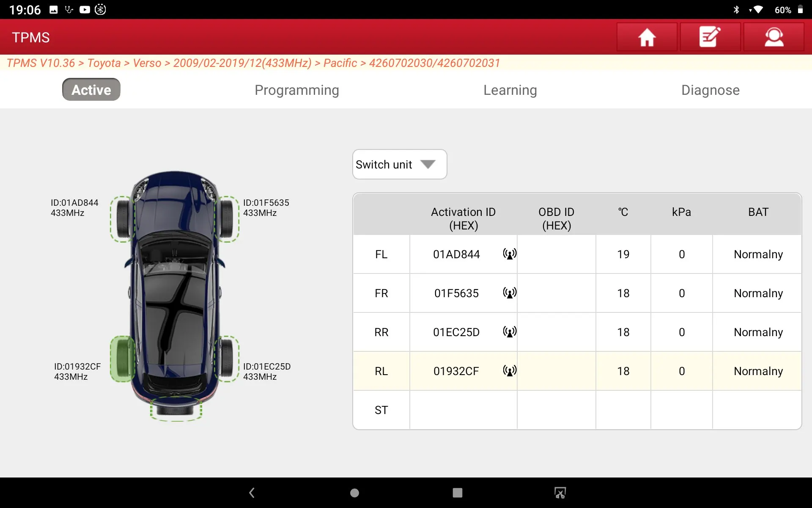The height and width of the screenshot is (508, 812).
Task: Tap the RR sensor signal icon
Action: [x=510, y=332]
